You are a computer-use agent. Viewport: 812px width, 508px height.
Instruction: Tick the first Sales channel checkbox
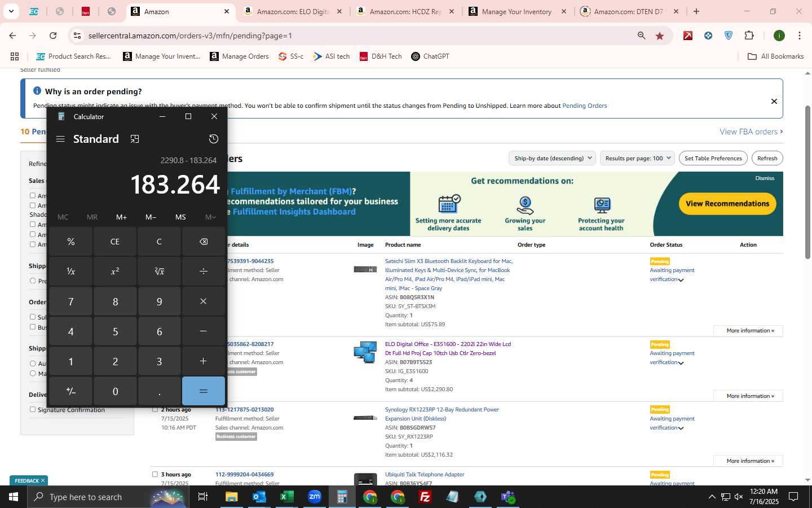click(x=33, y=196)
